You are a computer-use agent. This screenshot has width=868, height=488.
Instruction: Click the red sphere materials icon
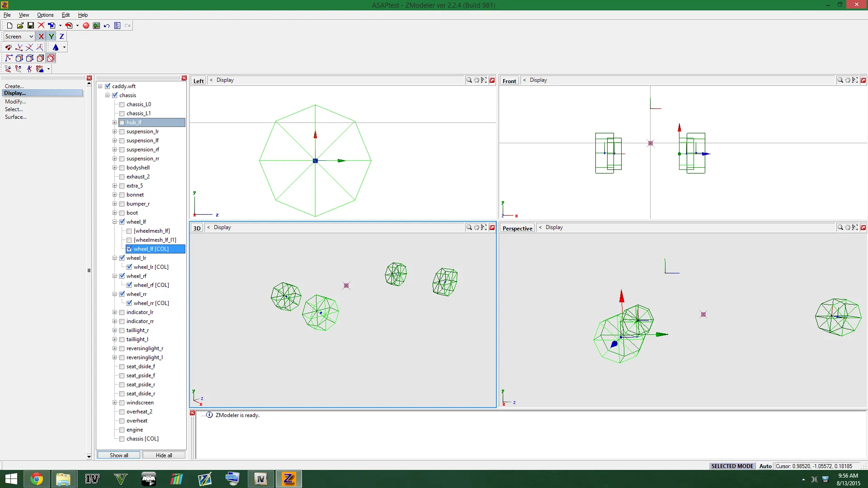86,26
